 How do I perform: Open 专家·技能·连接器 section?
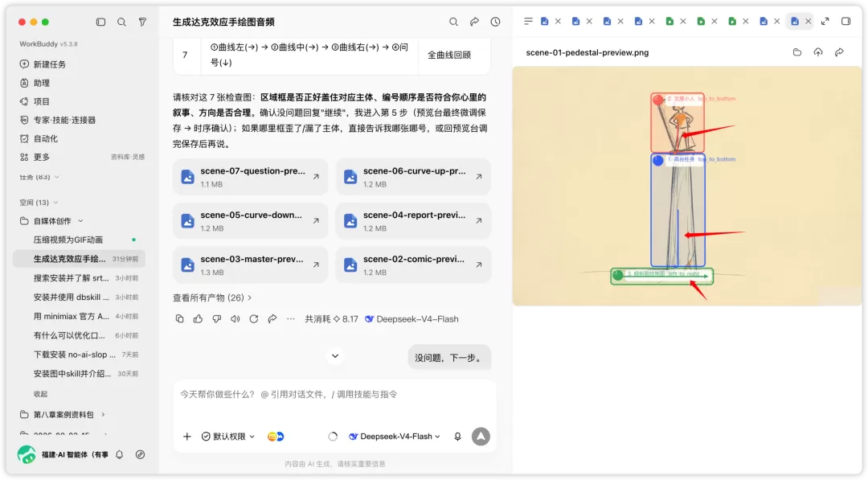pyautogui.click(x=64, y=120)
